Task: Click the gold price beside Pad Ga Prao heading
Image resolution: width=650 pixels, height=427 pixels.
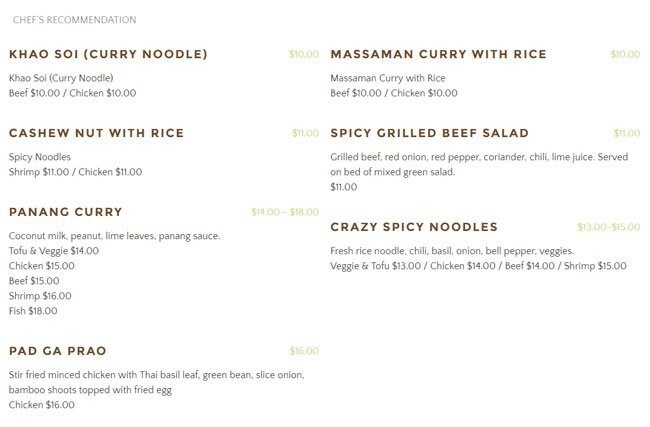Action: 304,351
